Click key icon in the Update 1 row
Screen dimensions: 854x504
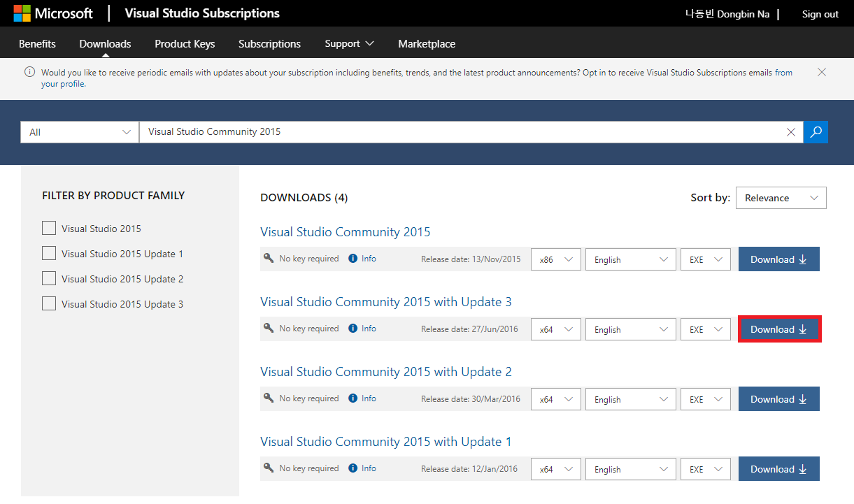(x=269, y=468)
